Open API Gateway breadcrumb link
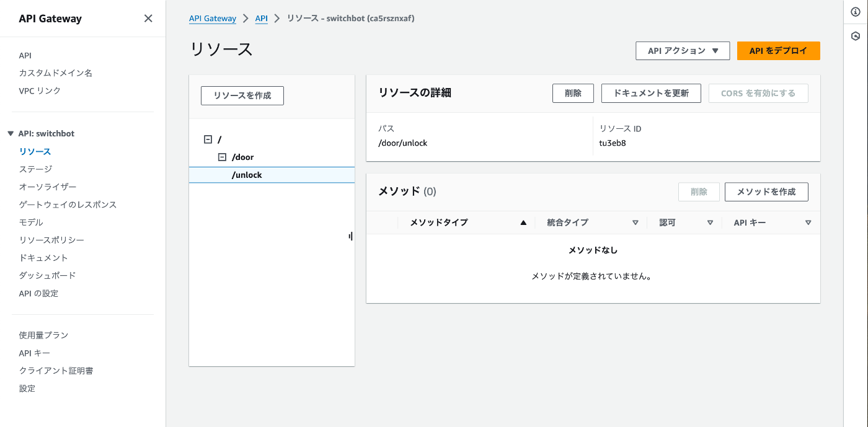 (213, 19)
